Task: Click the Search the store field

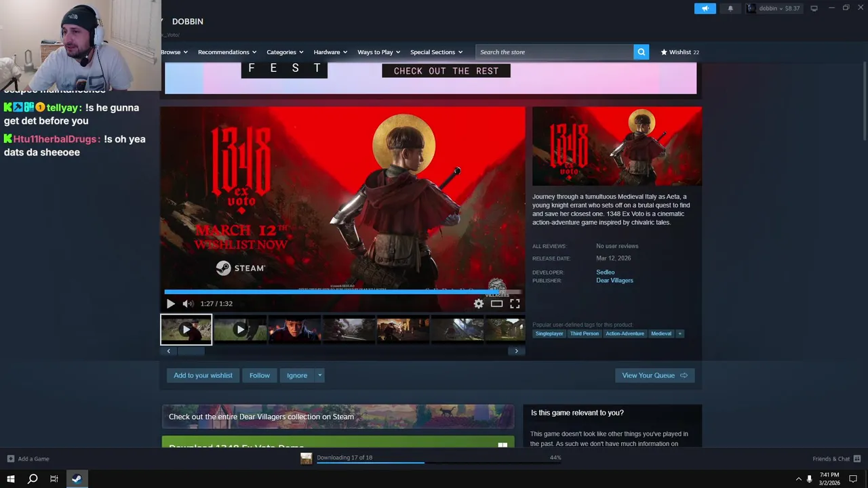Action: pos(555,52)
